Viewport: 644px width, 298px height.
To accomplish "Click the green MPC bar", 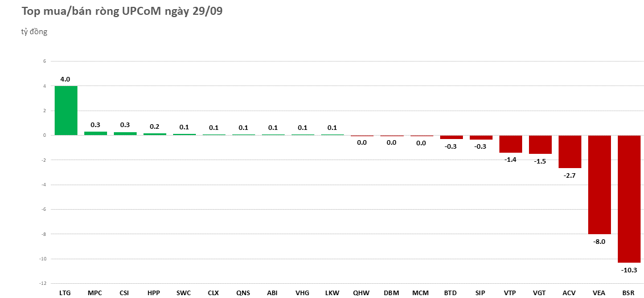I will (x=95, y=133).
